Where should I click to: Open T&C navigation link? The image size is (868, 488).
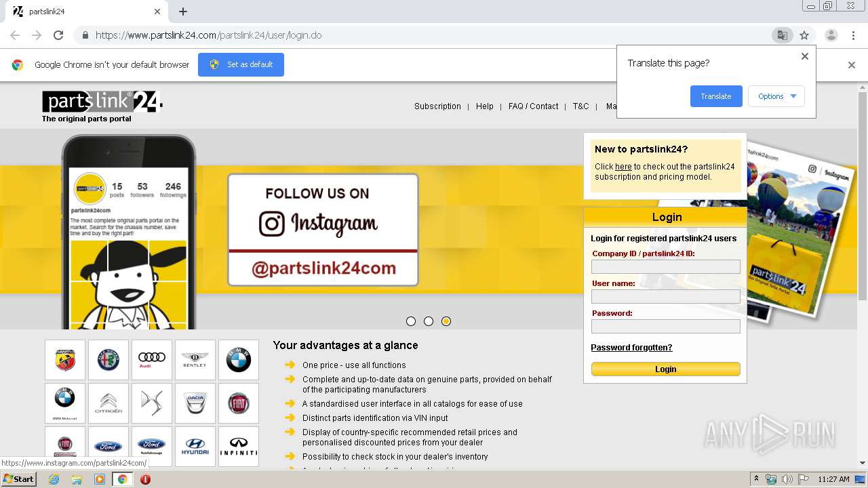[580, 106]
